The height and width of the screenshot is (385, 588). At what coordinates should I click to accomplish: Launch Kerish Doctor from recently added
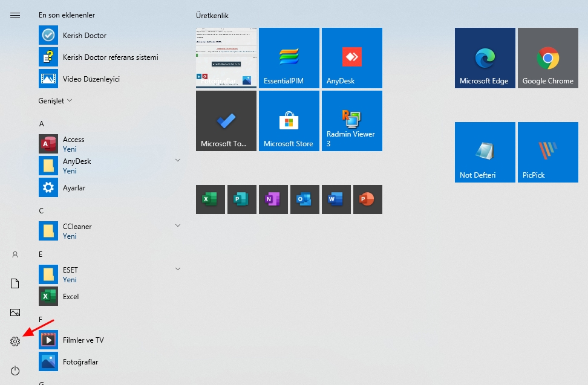pos(110,35)
